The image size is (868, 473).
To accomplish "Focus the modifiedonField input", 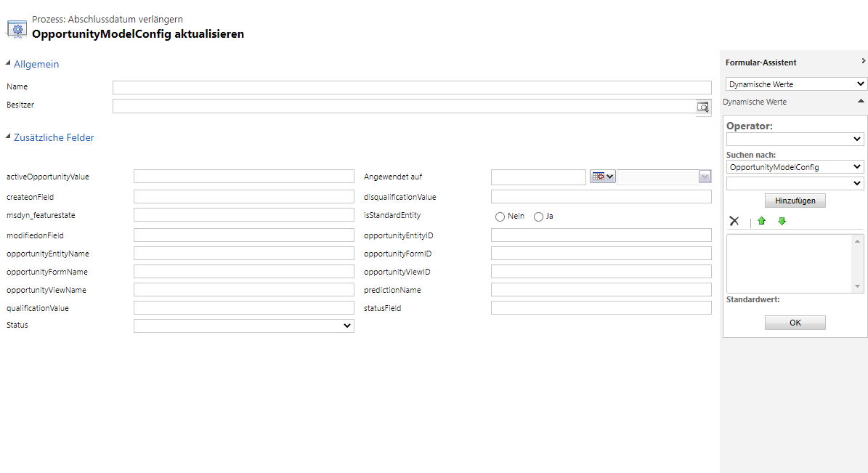I will click(x=243, y=235).
